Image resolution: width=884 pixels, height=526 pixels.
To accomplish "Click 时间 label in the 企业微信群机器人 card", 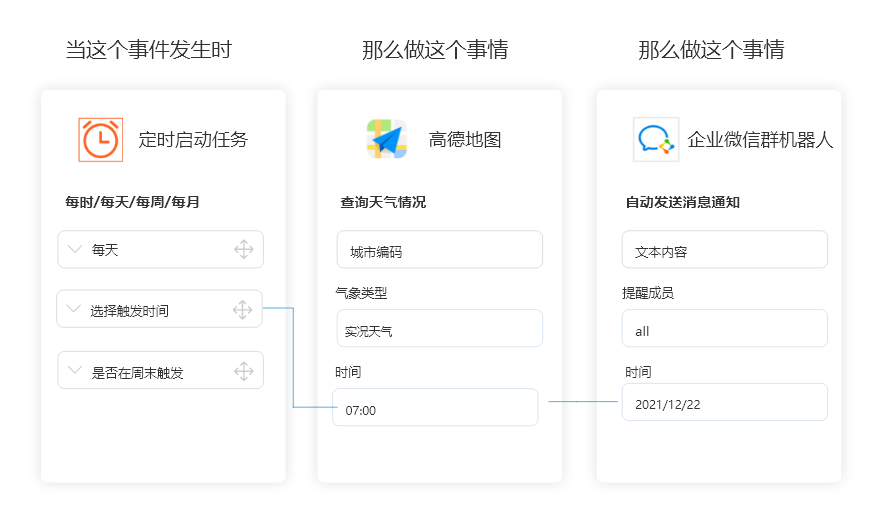I will [638, 372].
